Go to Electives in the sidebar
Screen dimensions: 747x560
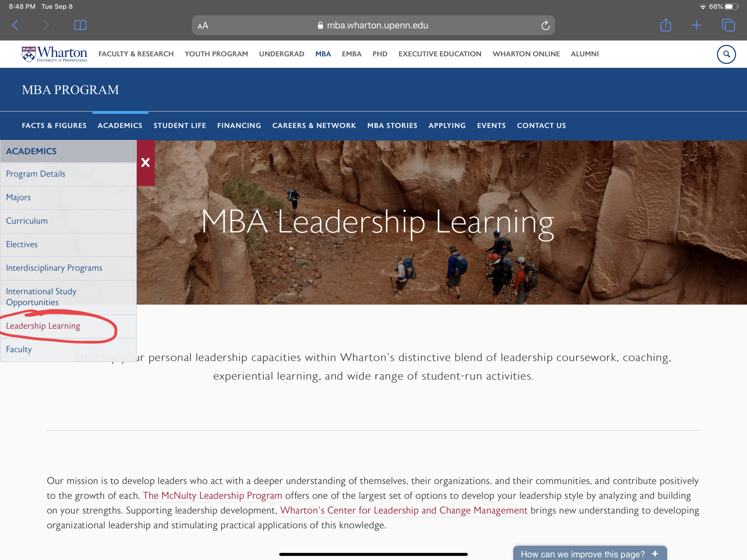(x=68, y=244)
